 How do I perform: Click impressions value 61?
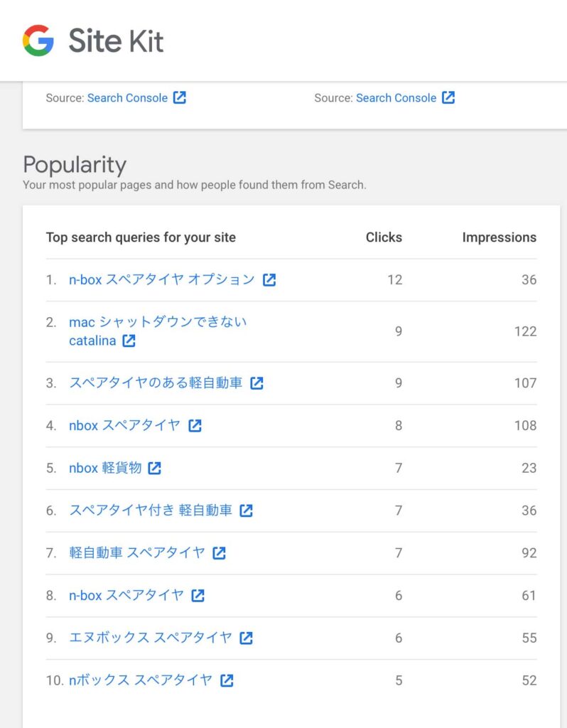(529, 595)
